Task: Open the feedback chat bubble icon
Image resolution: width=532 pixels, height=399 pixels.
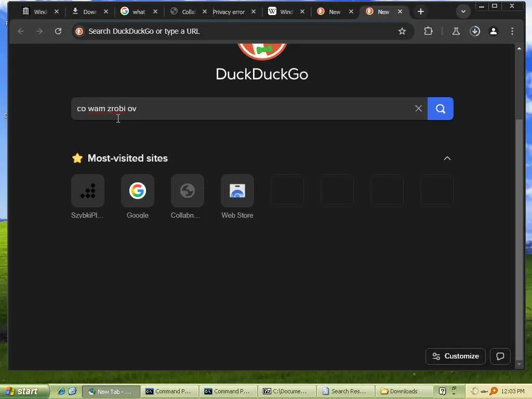Action: coord(500,356)
